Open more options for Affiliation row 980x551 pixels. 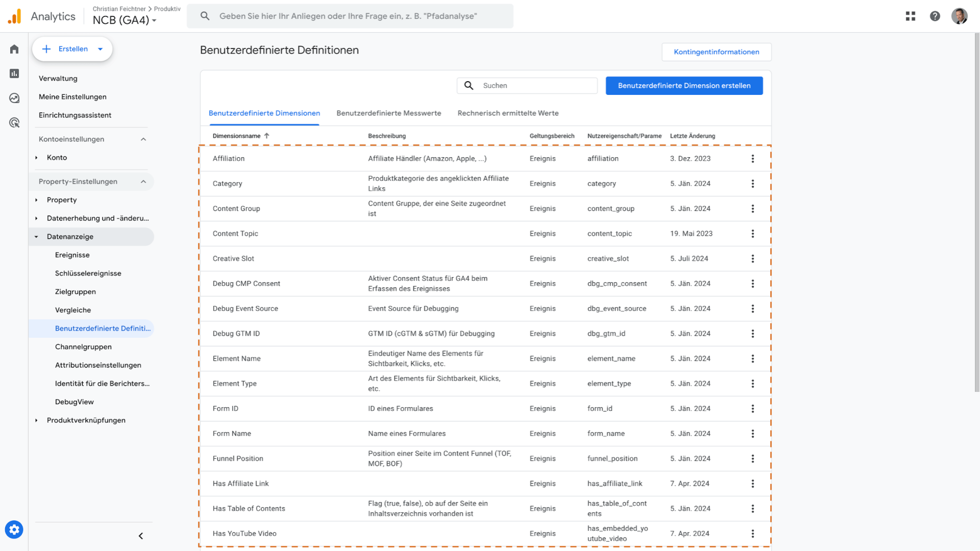[x=752, y=159]
